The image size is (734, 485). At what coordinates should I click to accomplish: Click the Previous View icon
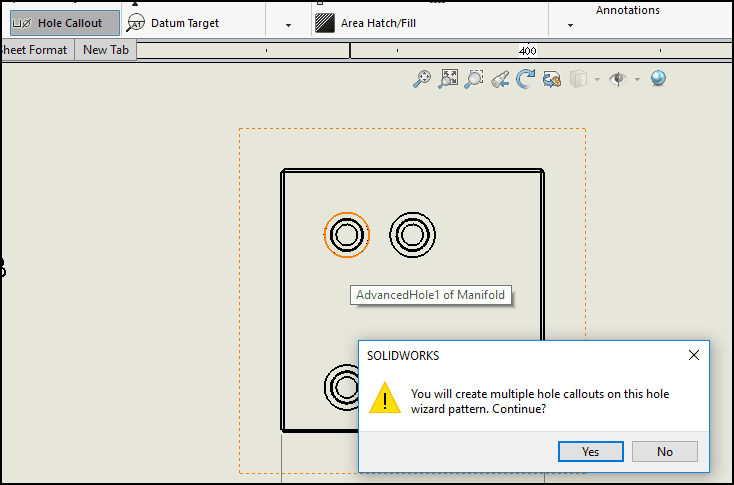500,79
